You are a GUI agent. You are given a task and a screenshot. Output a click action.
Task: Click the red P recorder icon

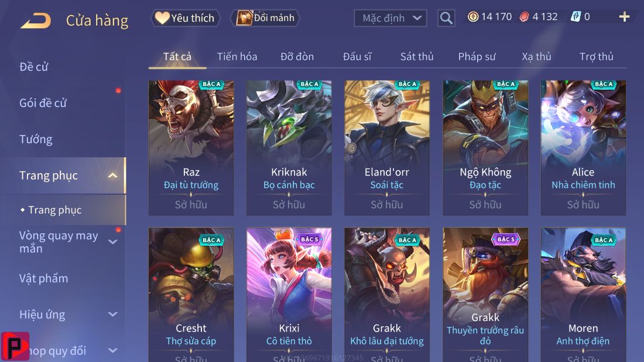pos(15,346)
